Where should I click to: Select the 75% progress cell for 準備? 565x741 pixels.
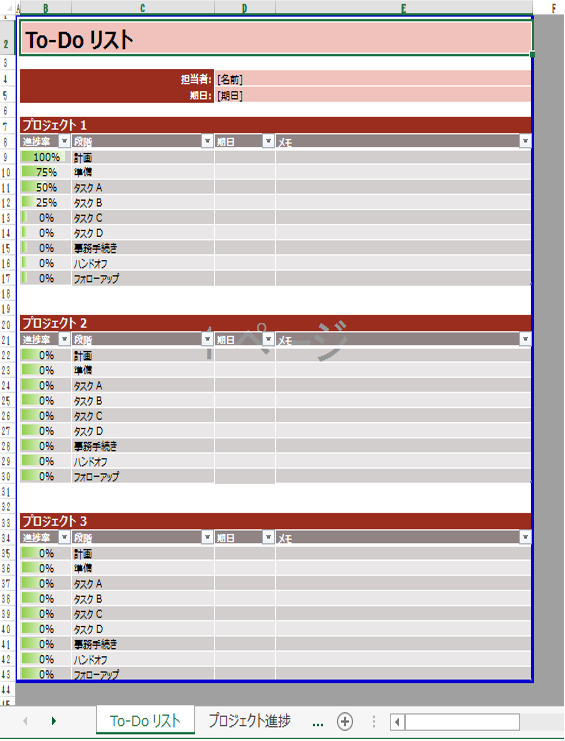pyautogui.click(x=45, y=172)
